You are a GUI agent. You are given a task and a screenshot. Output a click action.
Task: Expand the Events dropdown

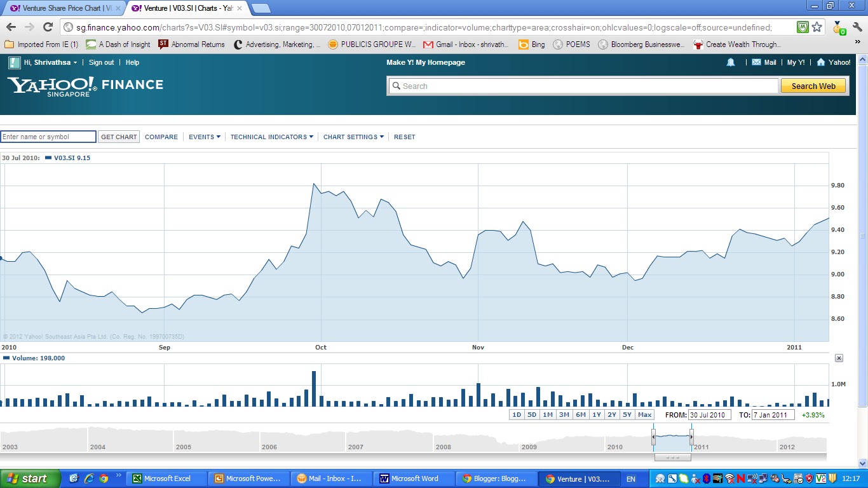pos(205,137)
